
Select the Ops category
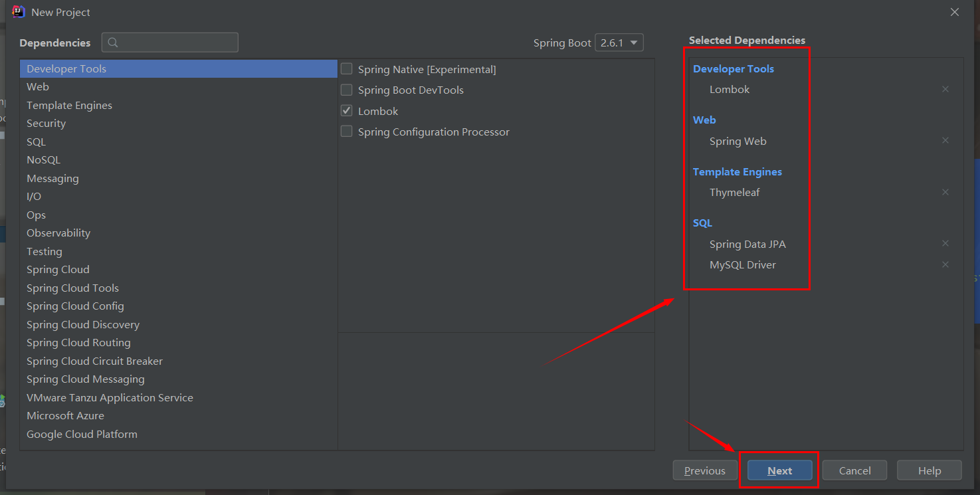tap(179, 215)
